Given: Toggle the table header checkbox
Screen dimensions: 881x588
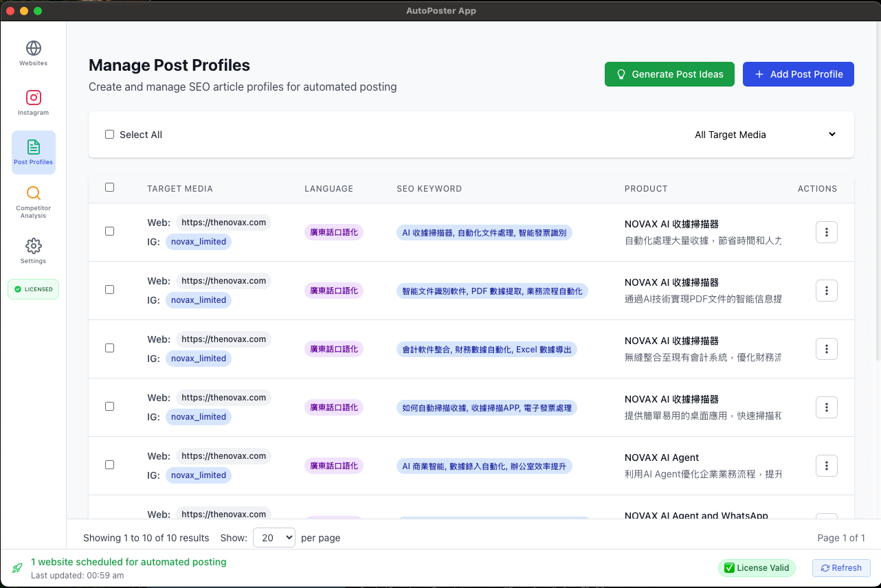Looking at the screenshot, I should point(109,188).
